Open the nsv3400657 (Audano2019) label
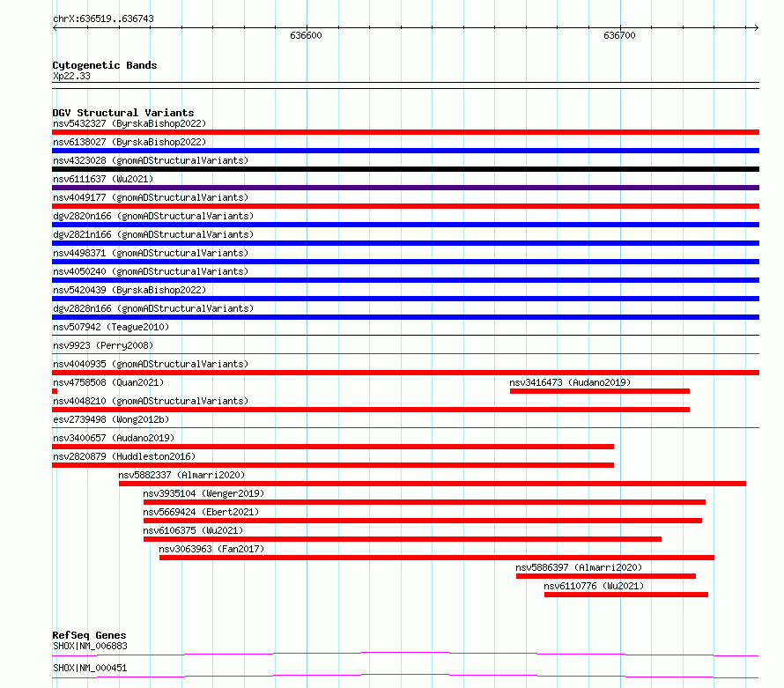This screenshot has height=688, width=784. pos(114,438)
